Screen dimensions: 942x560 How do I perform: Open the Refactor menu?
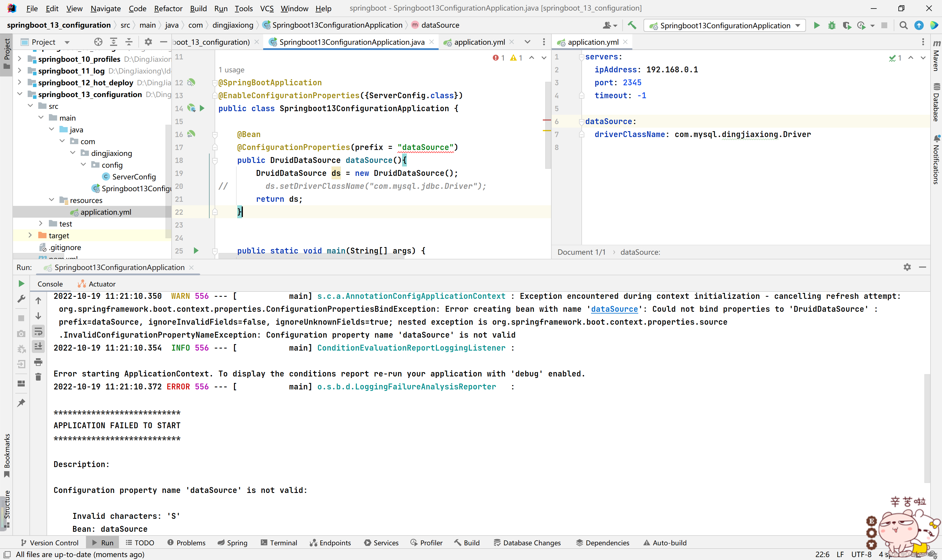click(x=168, y=8)
